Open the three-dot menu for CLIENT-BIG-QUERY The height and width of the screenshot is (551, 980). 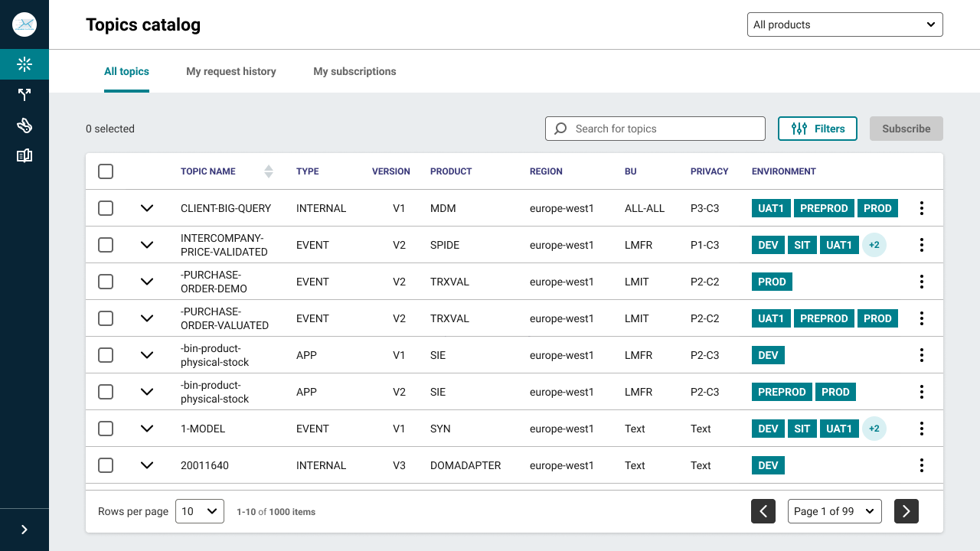922,208
